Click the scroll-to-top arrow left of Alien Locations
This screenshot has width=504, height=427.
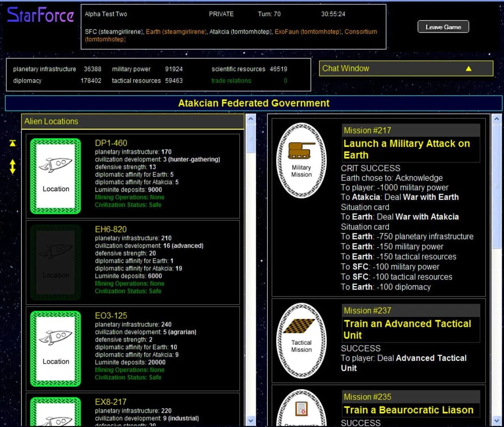click(12, 143)
